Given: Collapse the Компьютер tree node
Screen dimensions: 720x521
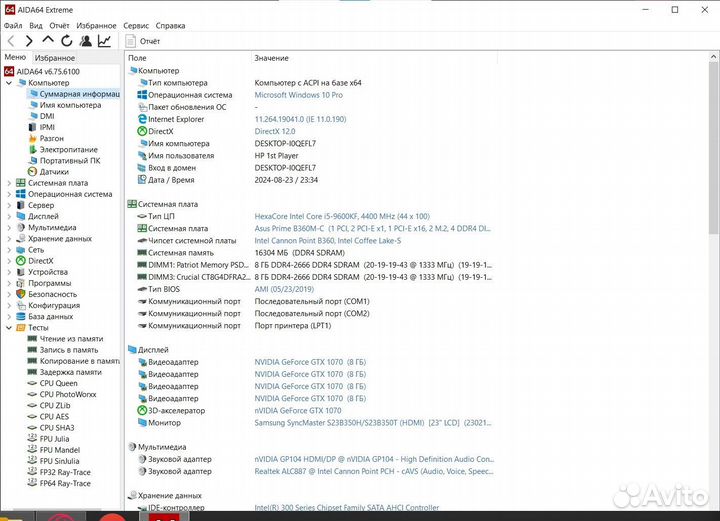Looking at the screenshot, I should [x=9, y=83].
